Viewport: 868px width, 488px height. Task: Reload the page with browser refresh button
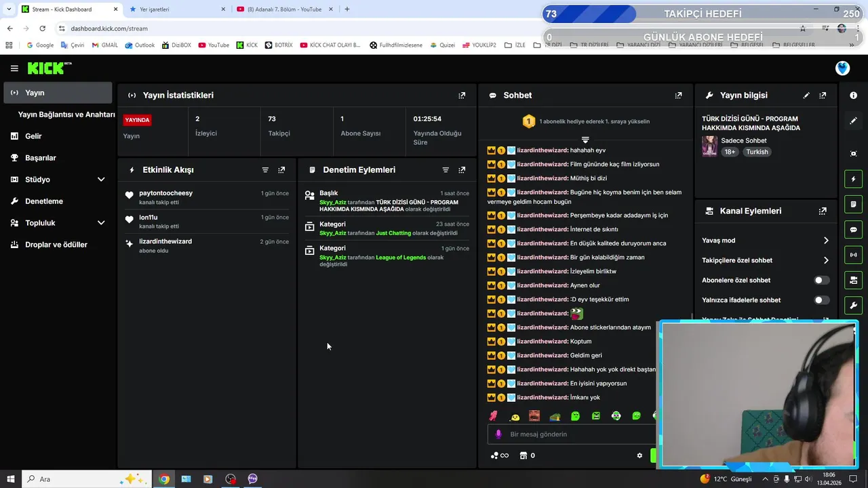[42, 28]
